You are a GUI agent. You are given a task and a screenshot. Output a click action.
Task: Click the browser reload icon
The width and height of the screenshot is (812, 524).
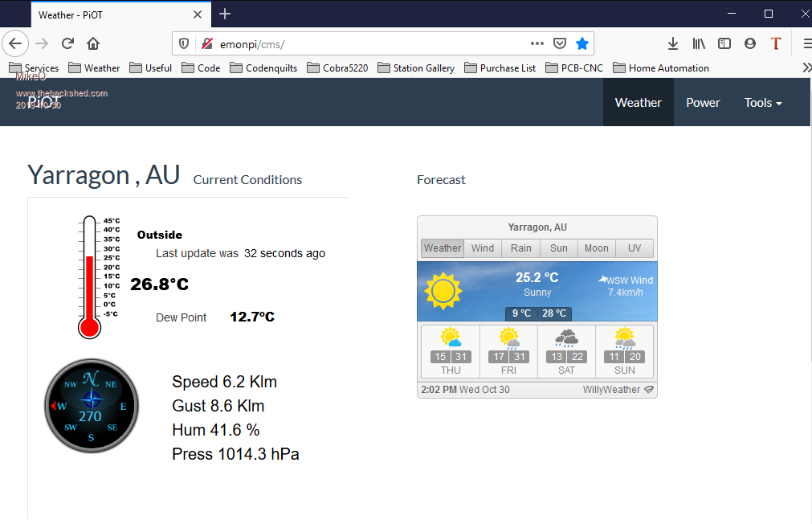pos(67,43)
